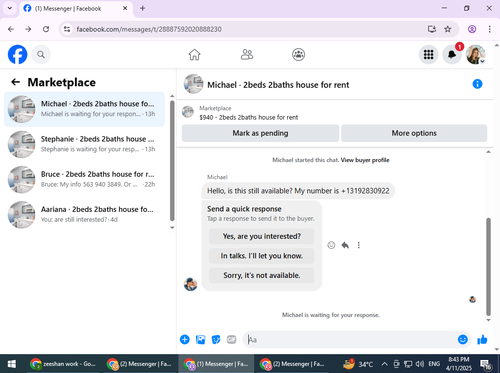
Task: Open the Facebook menu grid icon
Action: click(x=428, y=54)
